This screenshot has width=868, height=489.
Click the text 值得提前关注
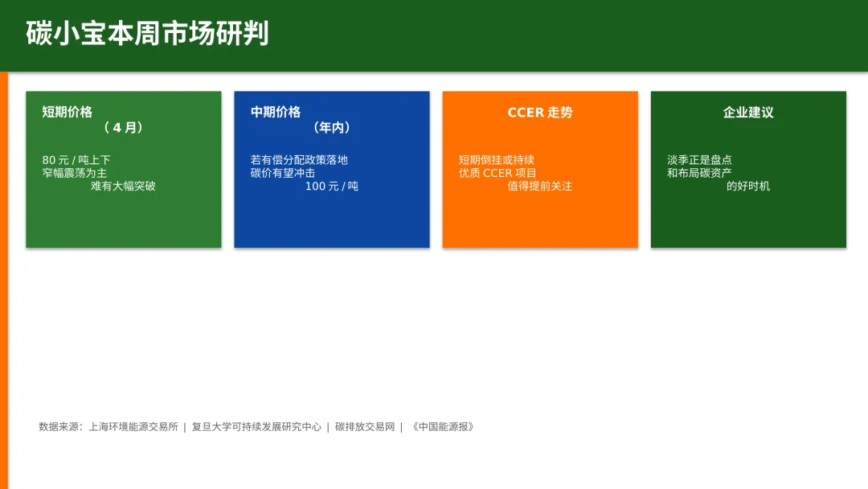(x=540, y=186)
